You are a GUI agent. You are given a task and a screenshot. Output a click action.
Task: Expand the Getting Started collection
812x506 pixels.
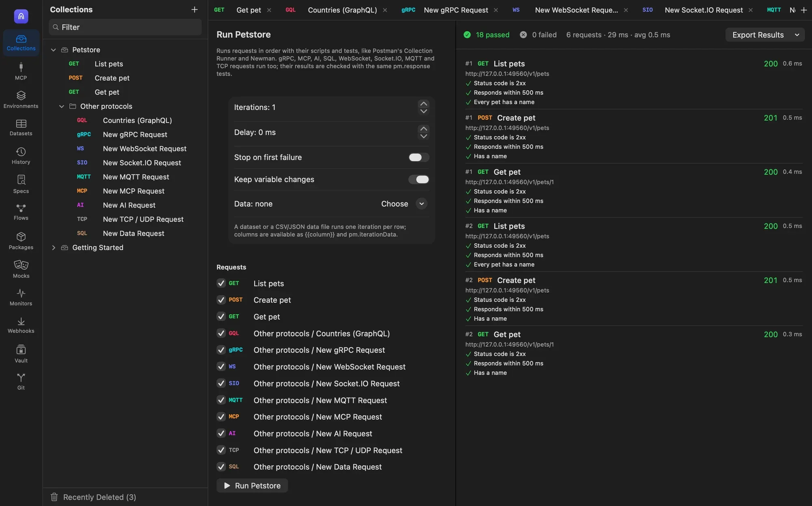click(x=53, y=247)
